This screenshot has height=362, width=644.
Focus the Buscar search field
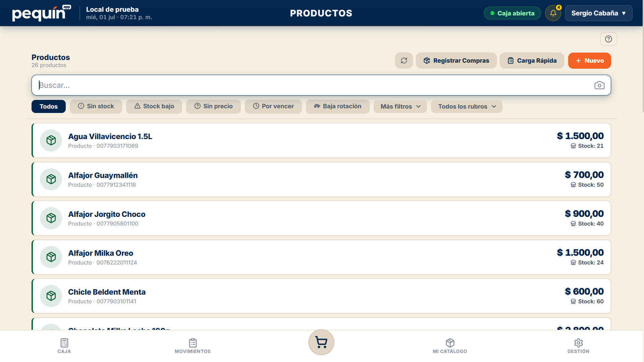(321, 85)
